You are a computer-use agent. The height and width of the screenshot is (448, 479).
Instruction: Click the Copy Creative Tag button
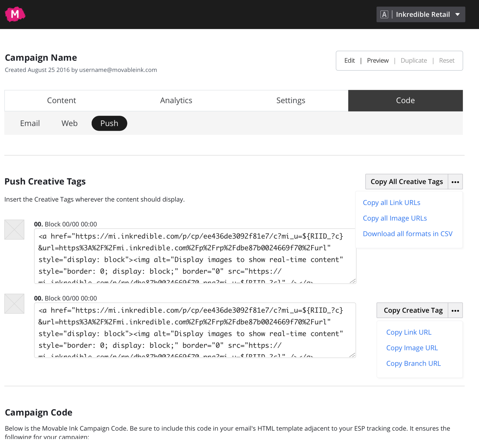[x=413, y=310]
